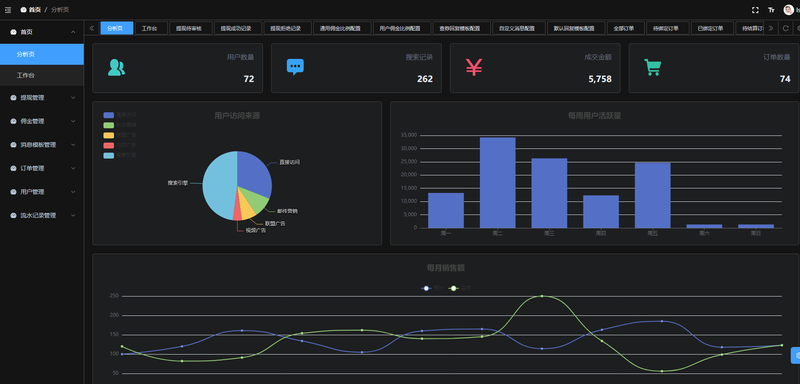Toggle the 搜索引擎 light-blue legend entry
The image size is (800, 384).
point(119,155)
